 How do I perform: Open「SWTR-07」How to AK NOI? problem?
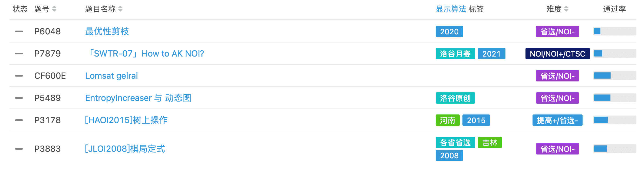(x=146, y=54)
